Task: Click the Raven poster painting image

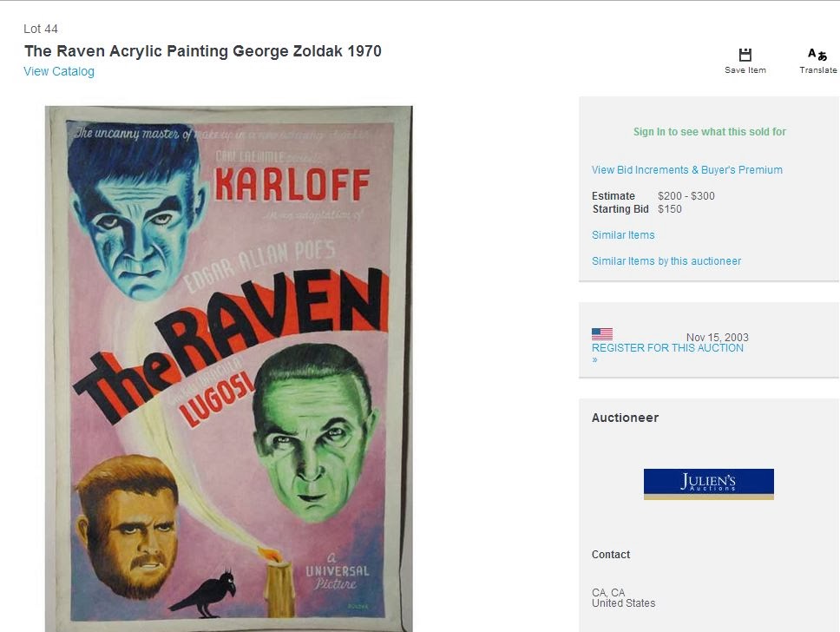Action: [229, 369]
